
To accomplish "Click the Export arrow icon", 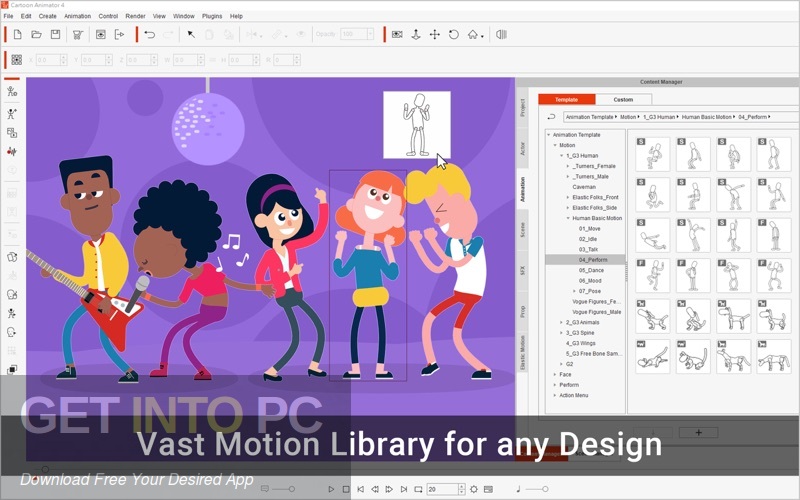I will 119,35.
